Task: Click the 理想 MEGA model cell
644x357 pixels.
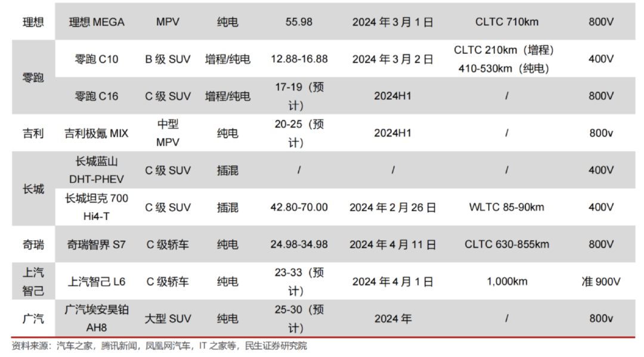Action: [x=97, y=22]
